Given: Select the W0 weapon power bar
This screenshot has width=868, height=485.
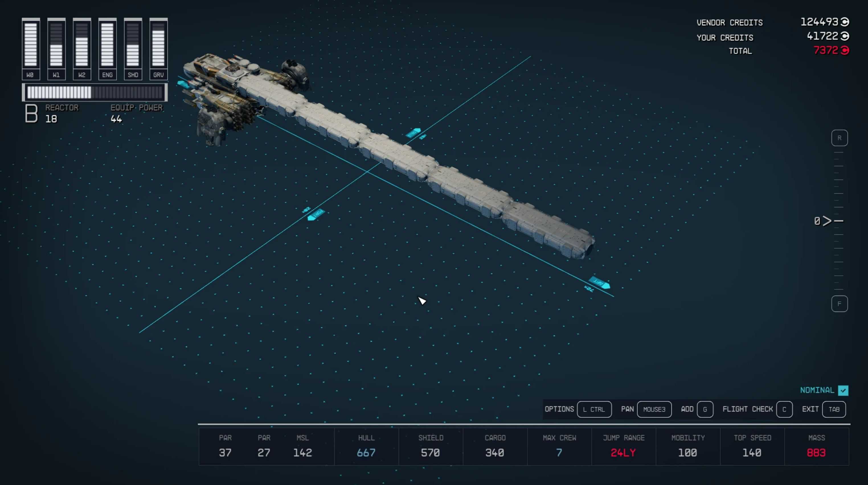Looking at the screenshot, I should [x=31, y=44].
